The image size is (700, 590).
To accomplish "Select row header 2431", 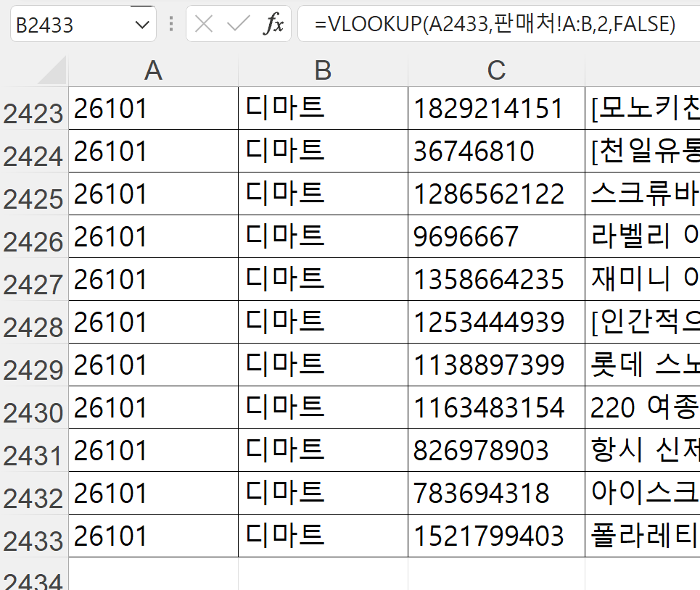I will pos(34,451).
